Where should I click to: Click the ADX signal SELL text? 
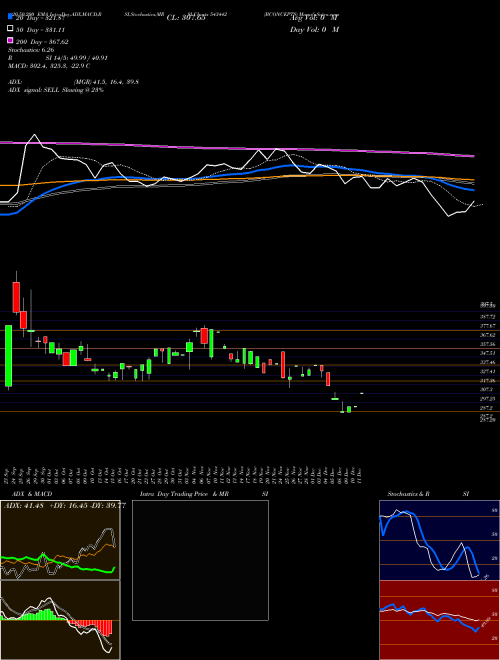56,90
